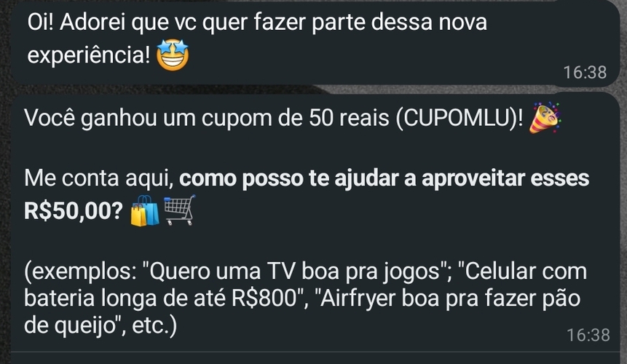Click the shopping bags emoji
This screenshot has height=364, width=627.
pyautogui.click(x=145, y=210)
